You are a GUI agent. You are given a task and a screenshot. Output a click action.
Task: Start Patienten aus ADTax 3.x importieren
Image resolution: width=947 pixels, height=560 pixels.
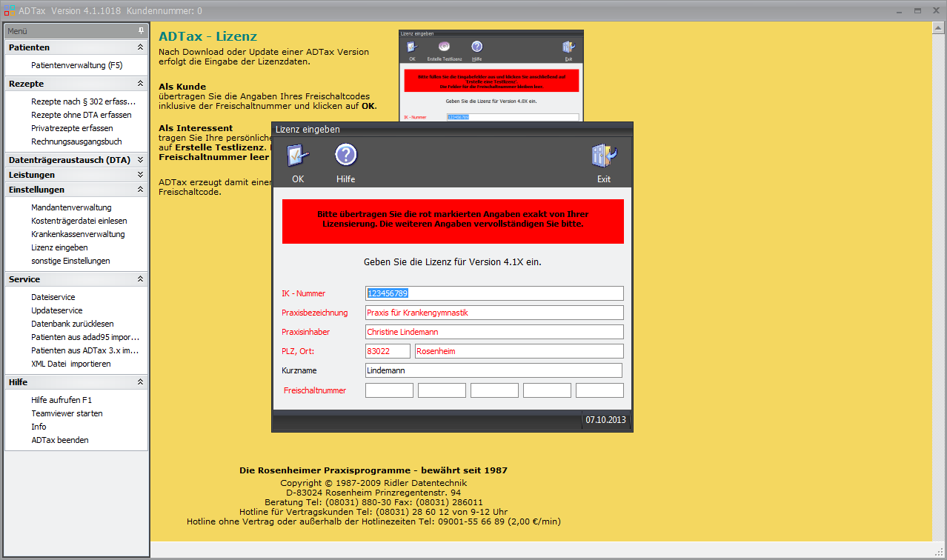point(85,350)
